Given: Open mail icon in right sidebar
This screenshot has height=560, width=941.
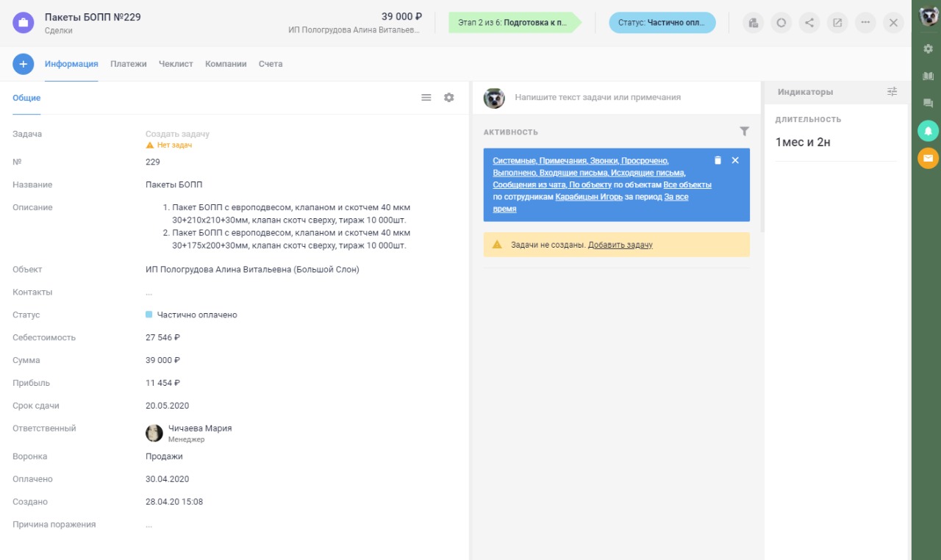Looking at the screenshot, I should point(928,158).
